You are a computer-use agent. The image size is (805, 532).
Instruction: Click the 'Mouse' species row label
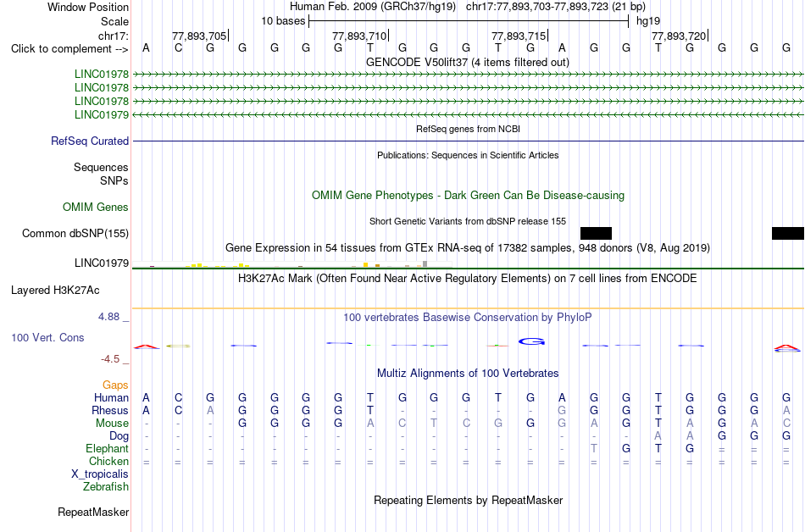coord(112,424)
